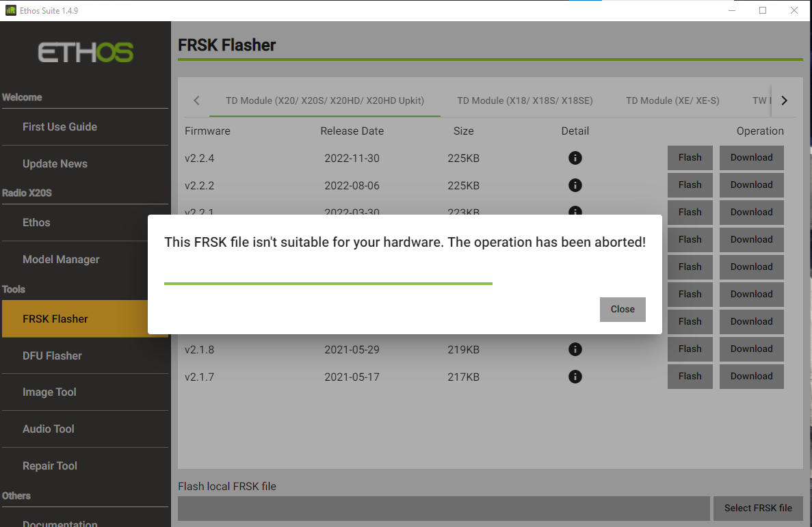View detail info for firmware v2.1.8
Image resolution: width=812 pixels, height=527 pixels.
pyautogui.click(x=575, y=349)
